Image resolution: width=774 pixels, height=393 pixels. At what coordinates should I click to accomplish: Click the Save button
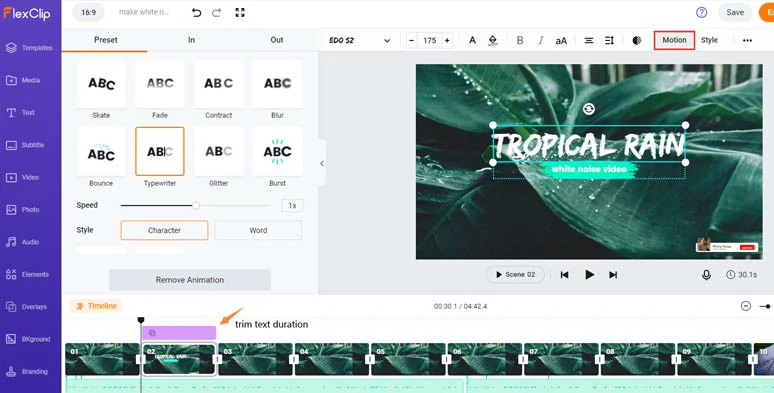(735, 13)
